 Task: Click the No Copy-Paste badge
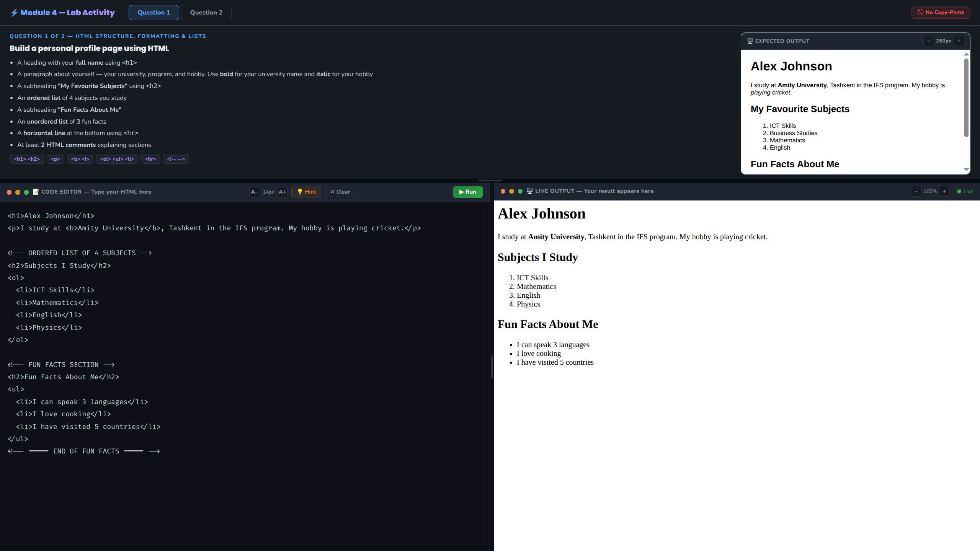pyautogui.click(x=941, y=13)
